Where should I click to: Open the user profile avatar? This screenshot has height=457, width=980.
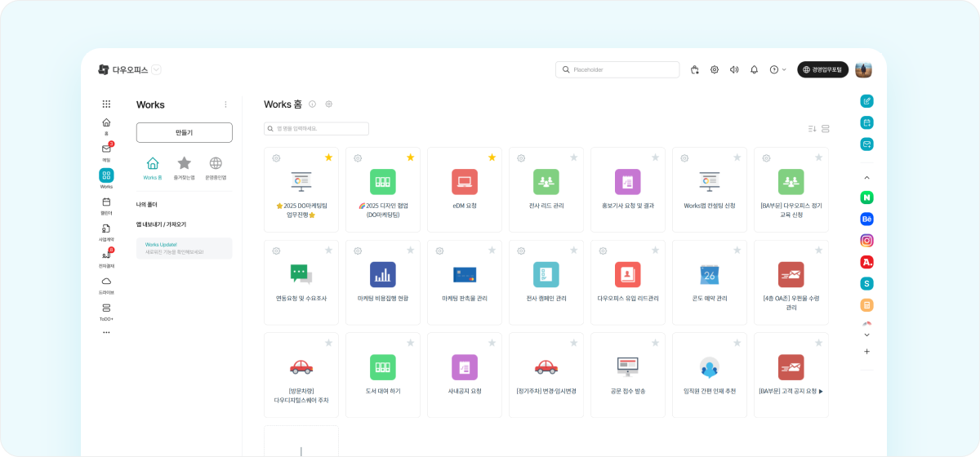pyautogui.click(x=863, y=70)
